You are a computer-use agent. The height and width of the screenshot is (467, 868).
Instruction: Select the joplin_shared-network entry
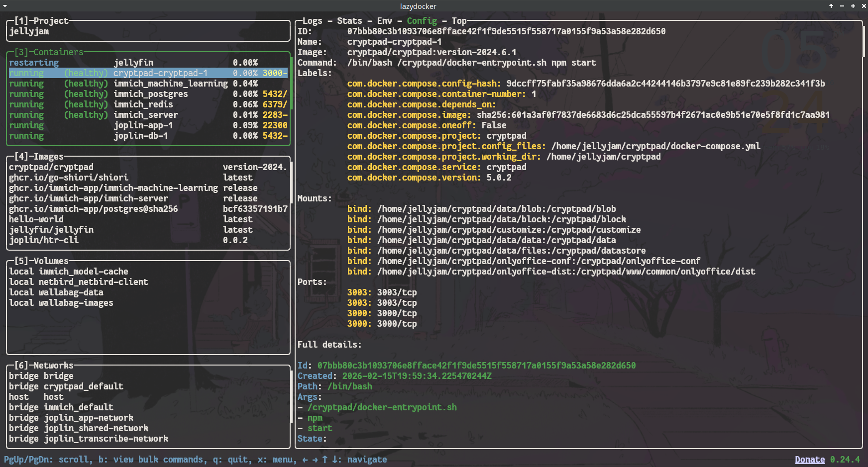(x=148, y=428)
